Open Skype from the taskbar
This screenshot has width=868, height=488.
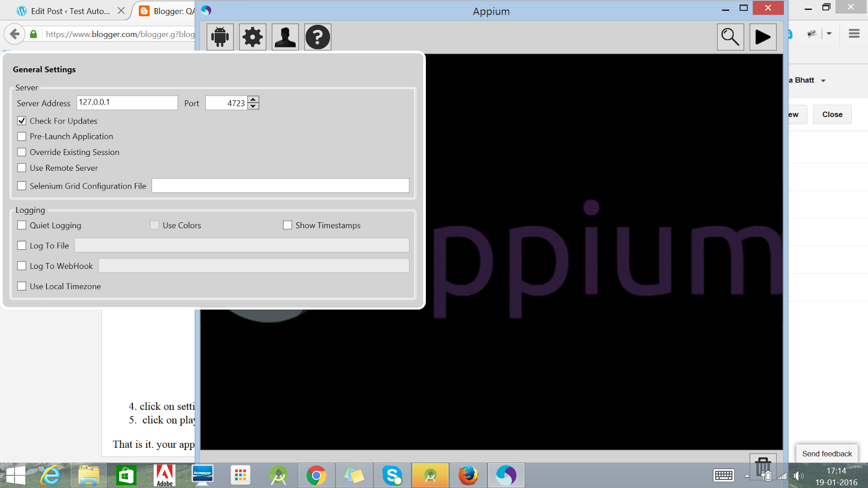pos(392,475)
